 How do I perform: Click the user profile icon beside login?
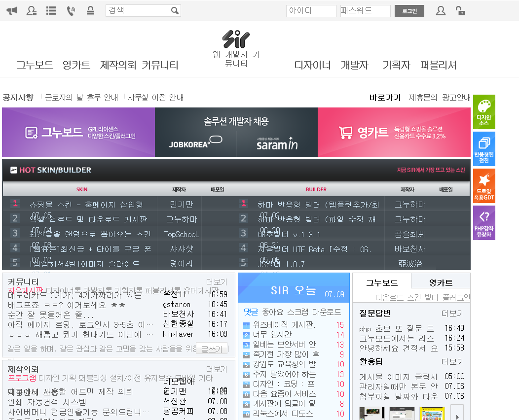(x=441, y=11)
